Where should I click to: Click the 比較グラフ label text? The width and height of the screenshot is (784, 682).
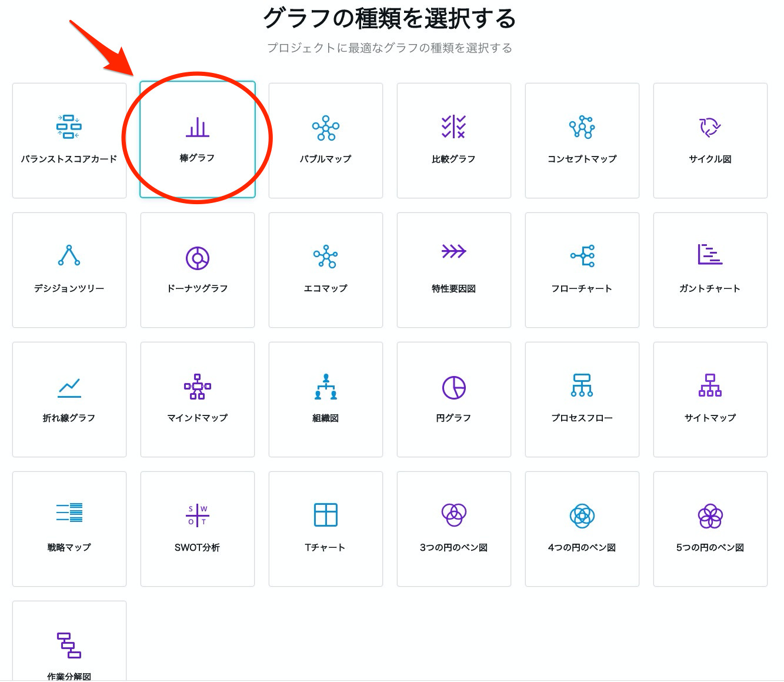tap(453, 159)
